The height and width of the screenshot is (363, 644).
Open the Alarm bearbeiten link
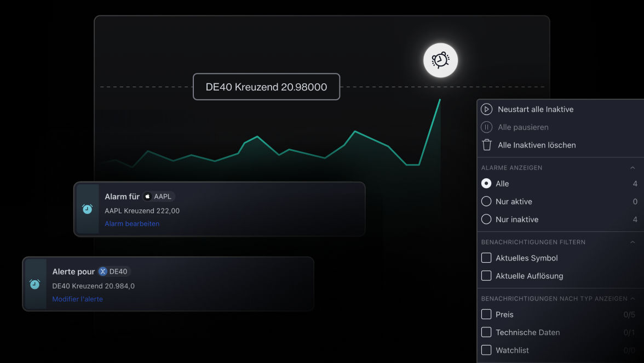(x=132, y=224)
